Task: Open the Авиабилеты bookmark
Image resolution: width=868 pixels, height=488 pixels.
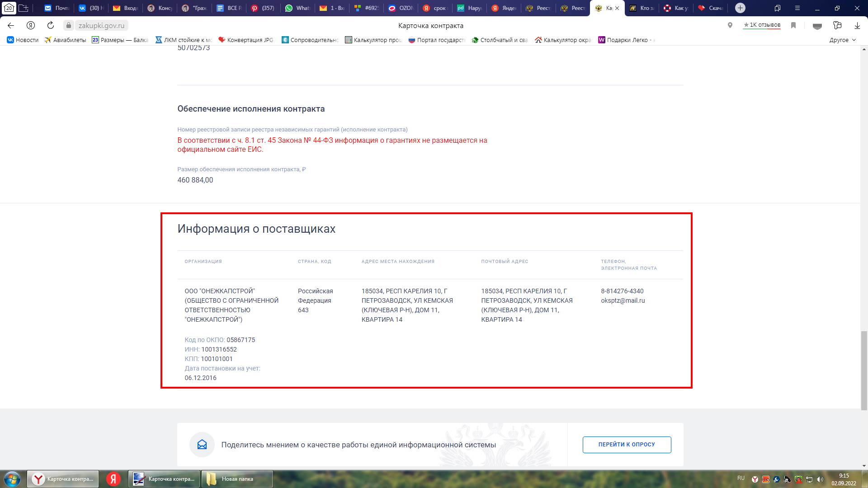Action: click(x=65, y=40)
